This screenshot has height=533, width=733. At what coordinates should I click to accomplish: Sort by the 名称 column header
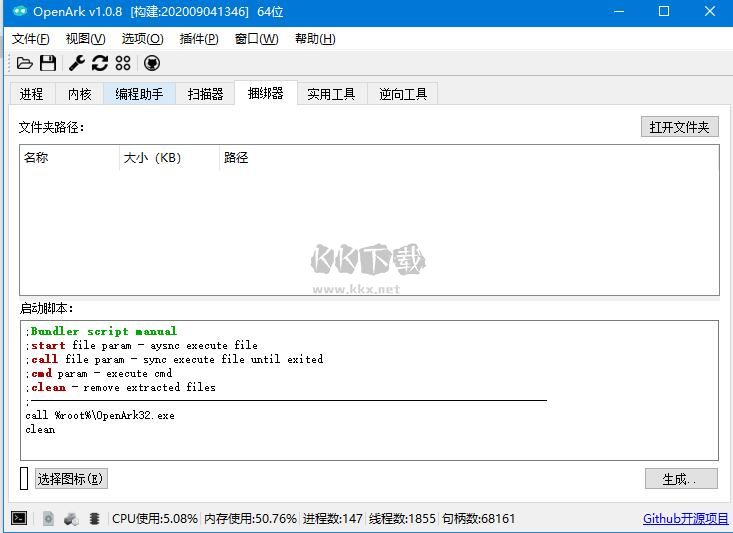pyautogui.click(x=69, y=158)
